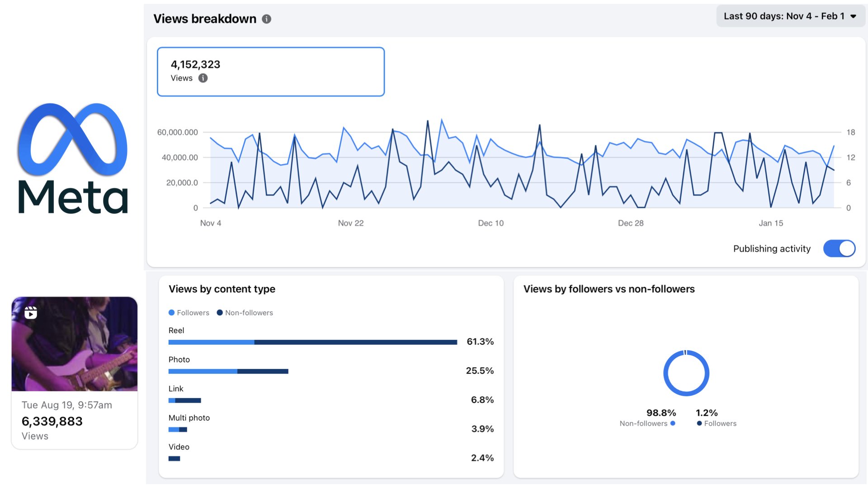Image resolution: width=868 pixels, height=488 pixels.
Task: Click the Reel content type bar
Action: pyautogui.click(x=312, y=343)
